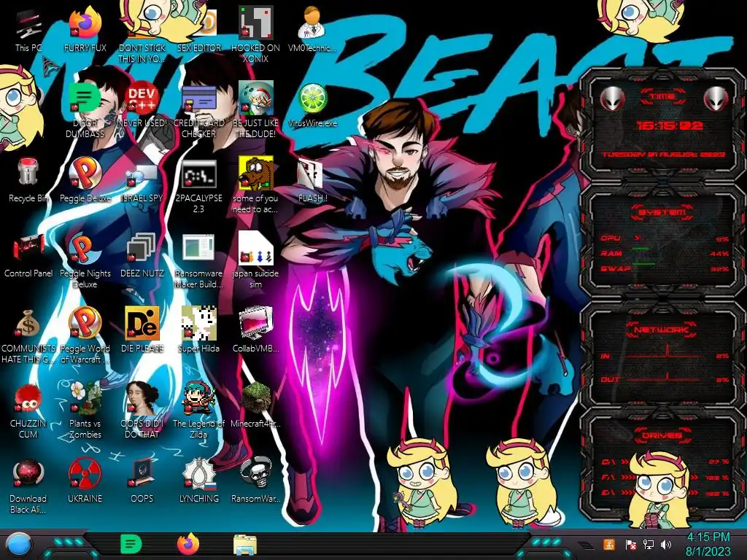
Task: Open the D FOR DUMBASS green icon
Action: pyautogui.click(x=85, y=111)
